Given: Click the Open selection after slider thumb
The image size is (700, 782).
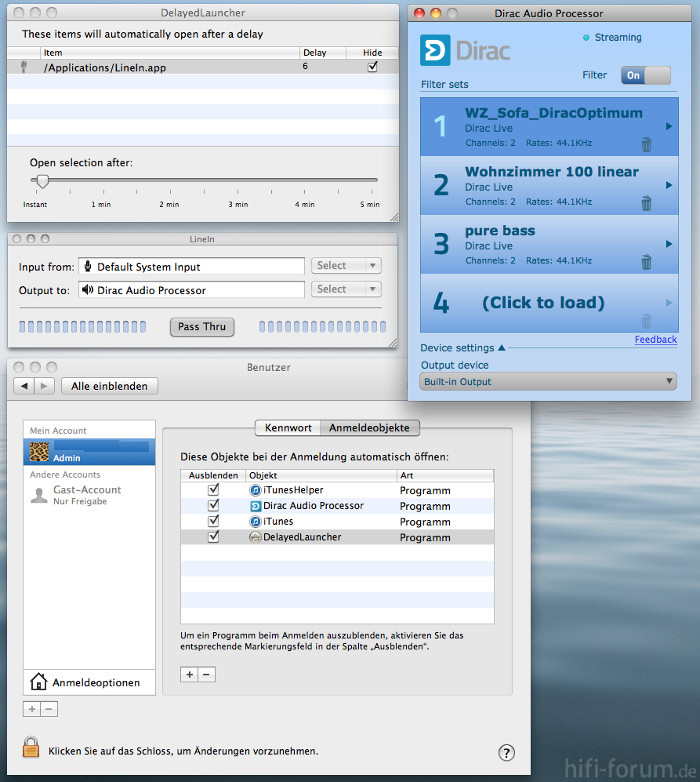Looking at the screenshot, I should [x=42, y=181].
